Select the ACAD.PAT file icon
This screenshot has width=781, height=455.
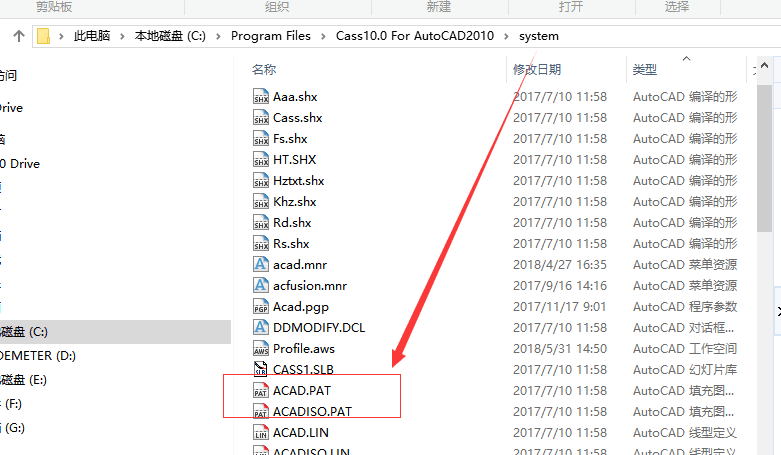click(x=261, y=390)
